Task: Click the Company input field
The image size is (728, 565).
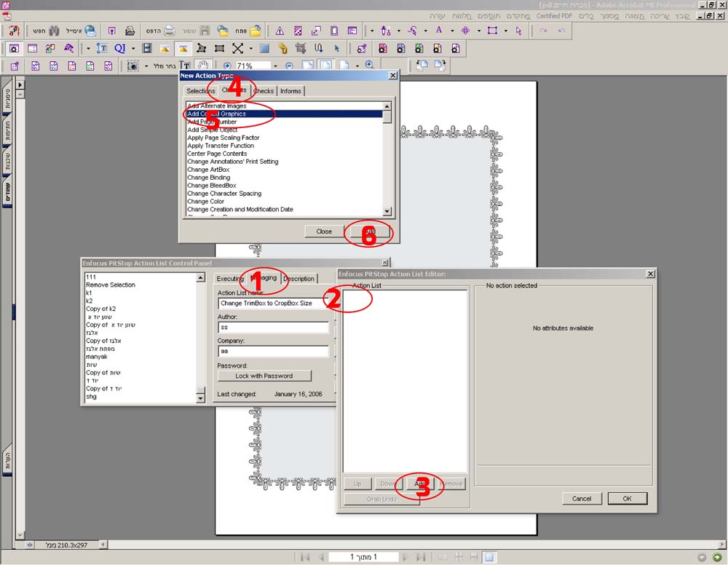Action: point(273,352)
